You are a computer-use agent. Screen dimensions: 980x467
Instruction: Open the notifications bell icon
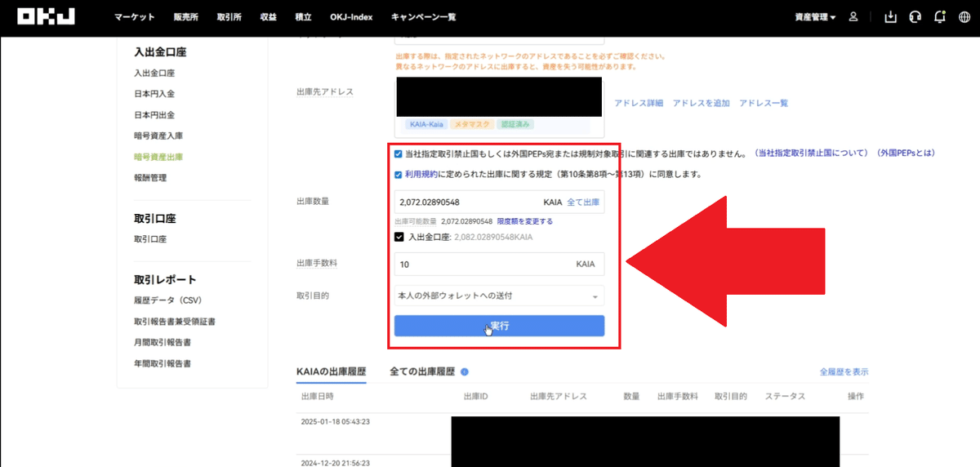[940, 17]
